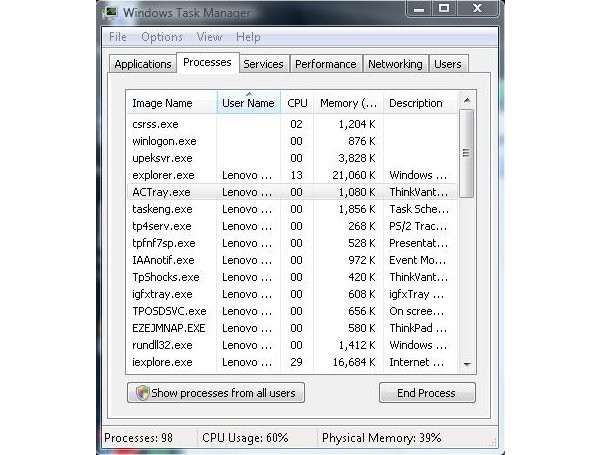Click the 16,684 K memory value

point(354,362)
